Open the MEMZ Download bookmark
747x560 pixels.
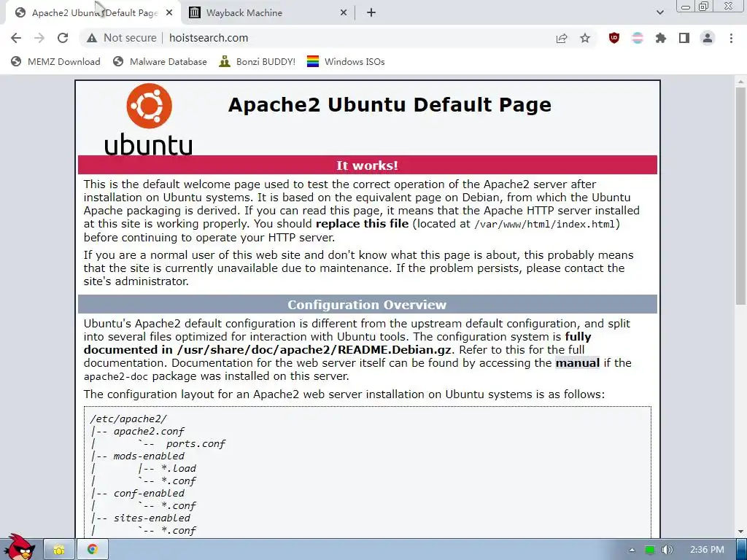[x=55, y=61]
